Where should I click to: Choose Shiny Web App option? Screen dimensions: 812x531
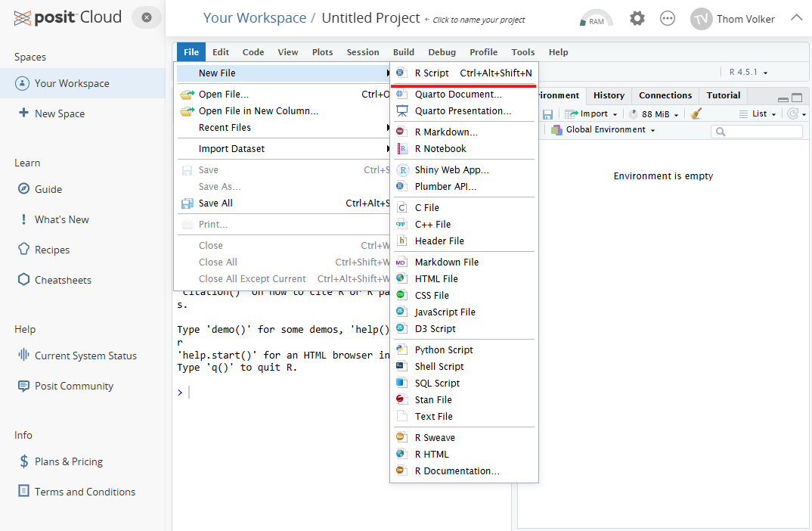(x=464, y=170)
